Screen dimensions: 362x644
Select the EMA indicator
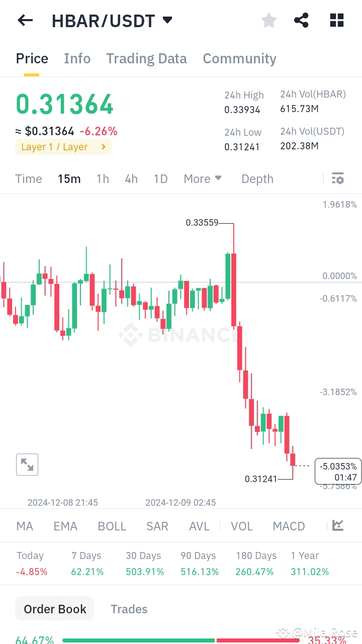(x=65, y=526)
